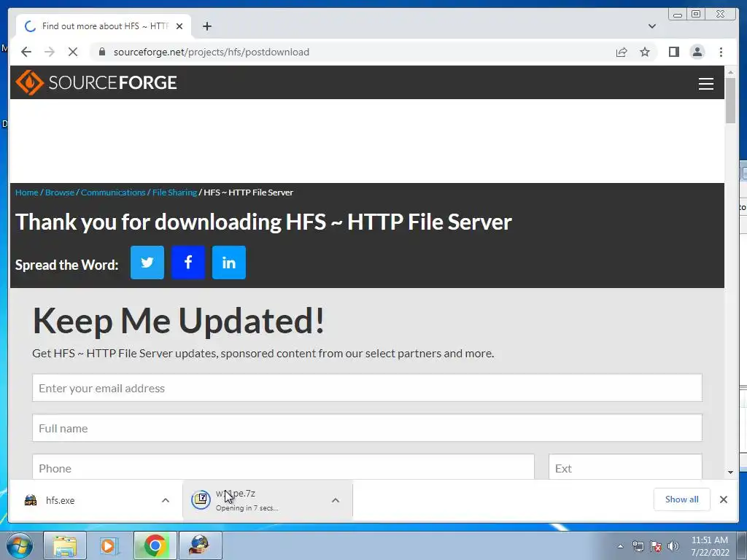
Task: Click 'HFS ~ HTTP File Server' breadcrumb text
Action: pos(248,192)
